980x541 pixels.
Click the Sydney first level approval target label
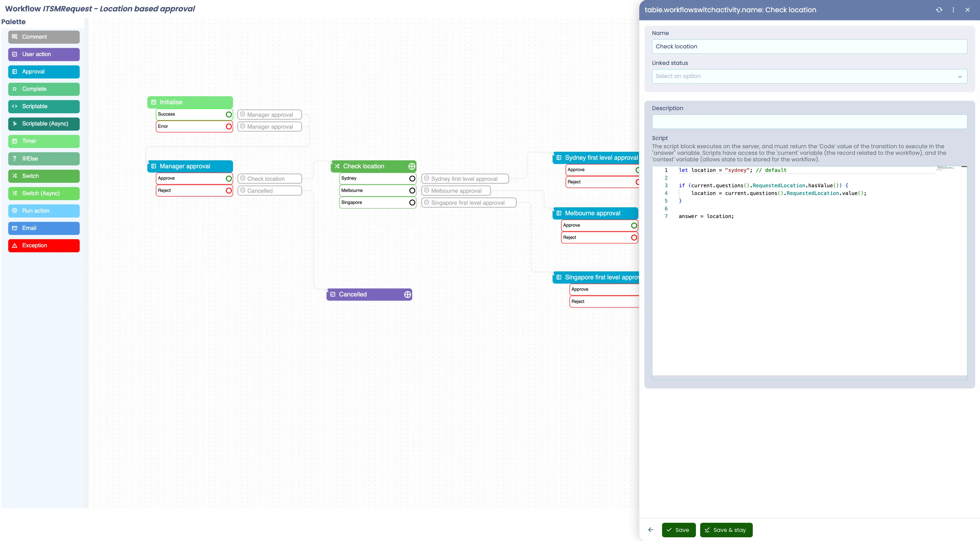tap(465, 178)
